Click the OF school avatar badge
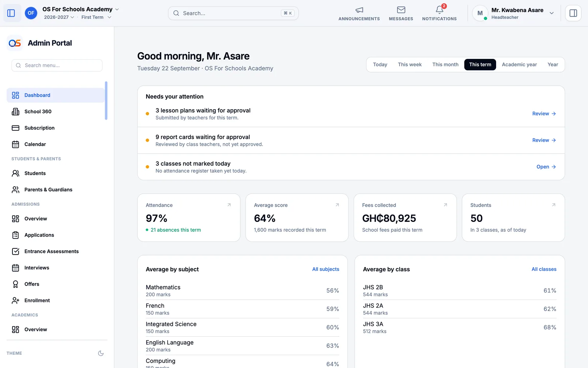The width and height of the screenshot is (588, 368). coord(31,13)
